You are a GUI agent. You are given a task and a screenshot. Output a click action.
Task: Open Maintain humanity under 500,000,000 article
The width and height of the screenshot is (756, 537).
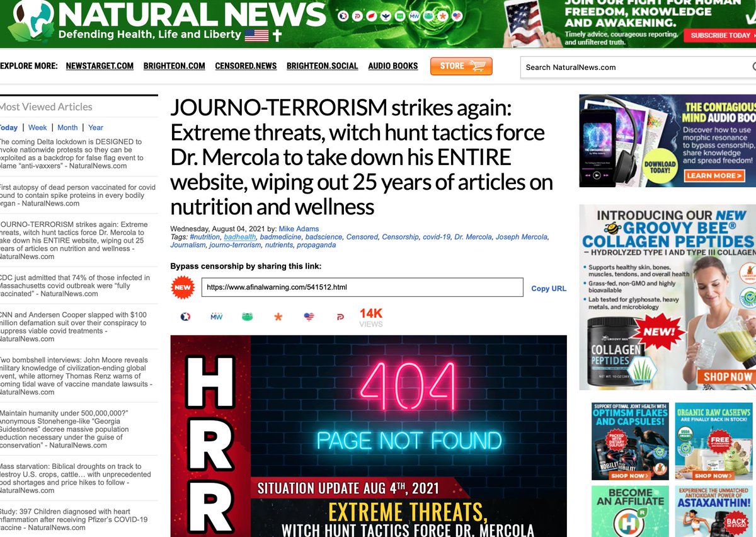tap(65, 429)
